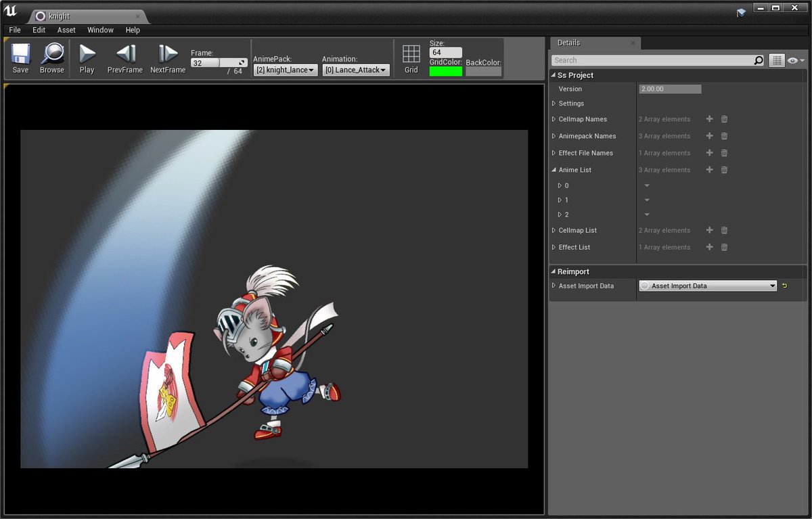Expand the Effect List array
Screen dimensions: 812x519
pyautogui.click(x=554, y=247)
